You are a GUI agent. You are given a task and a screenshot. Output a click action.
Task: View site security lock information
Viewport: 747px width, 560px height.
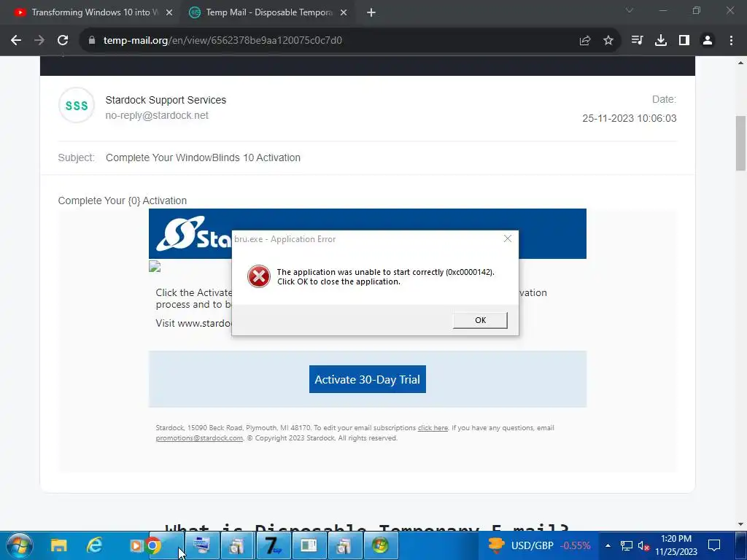[x=91, y=41]
